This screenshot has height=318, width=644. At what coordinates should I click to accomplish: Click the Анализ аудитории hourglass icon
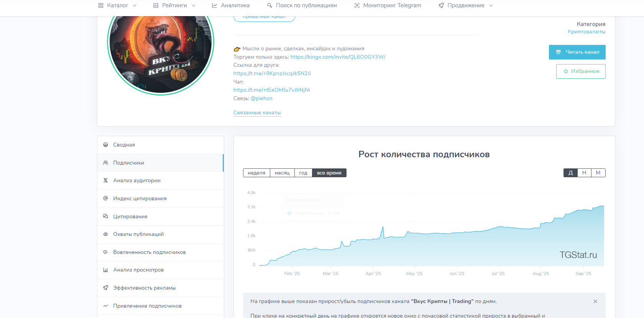point(105,180)
